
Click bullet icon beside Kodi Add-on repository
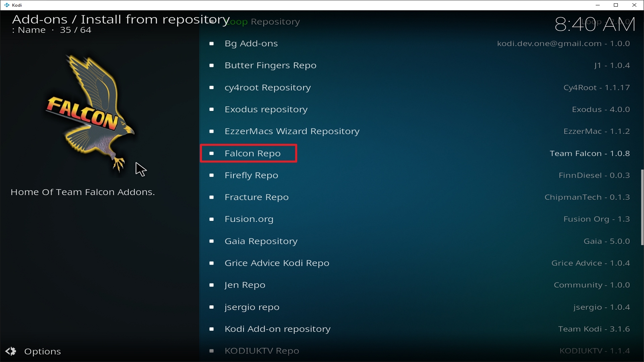pos(211,329)
